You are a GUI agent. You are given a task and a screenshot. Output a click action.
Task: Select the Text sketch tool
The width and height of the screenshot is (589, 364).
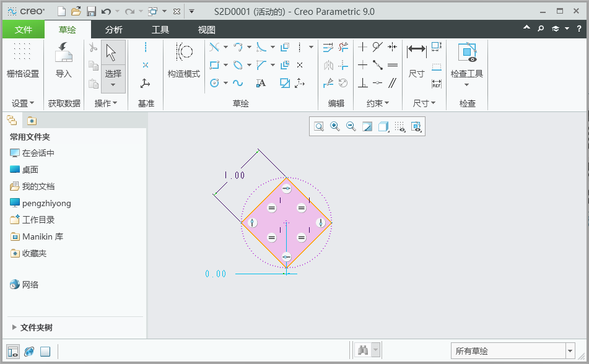(x=261, y=83)
